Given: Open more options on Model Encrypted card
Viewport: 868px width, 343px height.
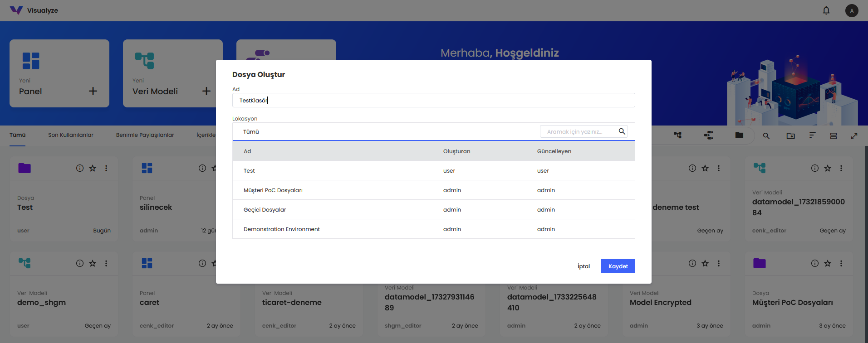Looking at the screenshot, I should [x=719, y=263].
